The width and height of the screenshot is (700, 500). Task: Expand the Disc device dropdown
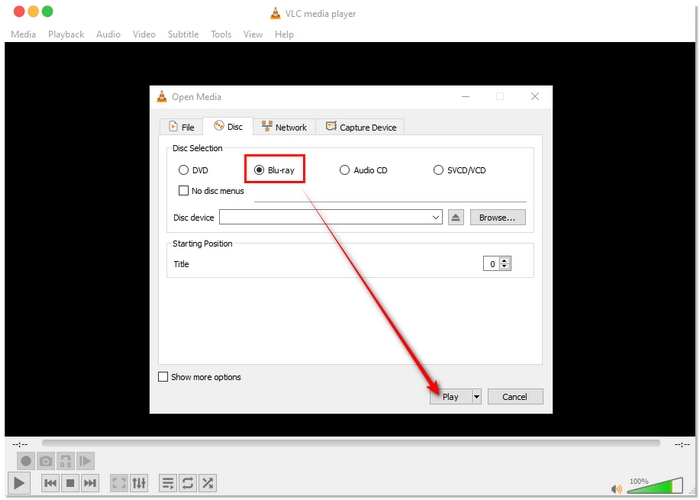(x=436, y=217)
